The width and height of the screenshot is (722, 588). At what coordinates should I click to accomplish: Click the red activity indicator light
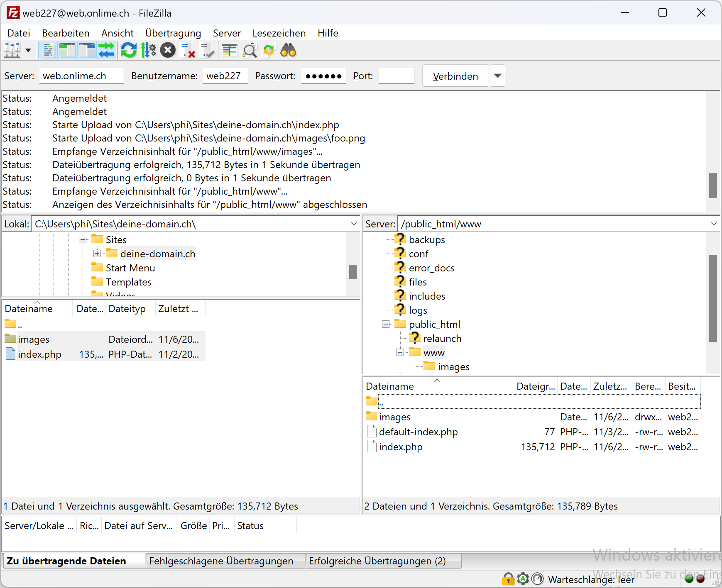click(x=700, y=578)
